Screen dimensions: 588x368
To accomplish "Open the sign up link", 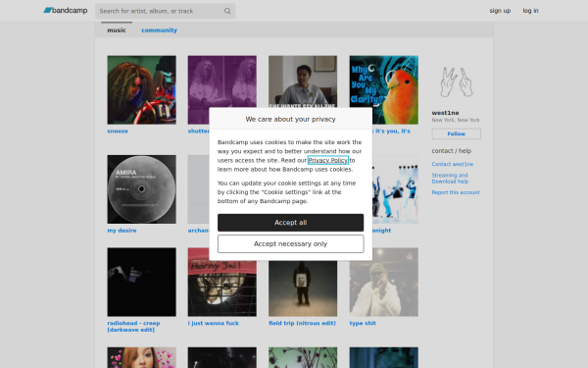I will pos(500,11).
